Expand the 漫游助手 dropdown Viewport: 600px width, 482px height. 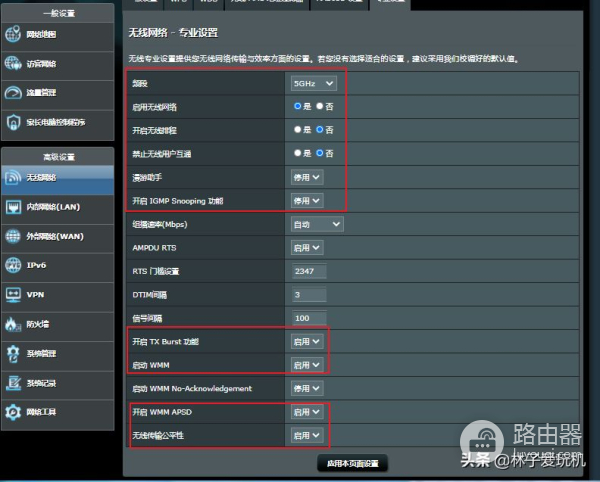[x=307, y=177]
